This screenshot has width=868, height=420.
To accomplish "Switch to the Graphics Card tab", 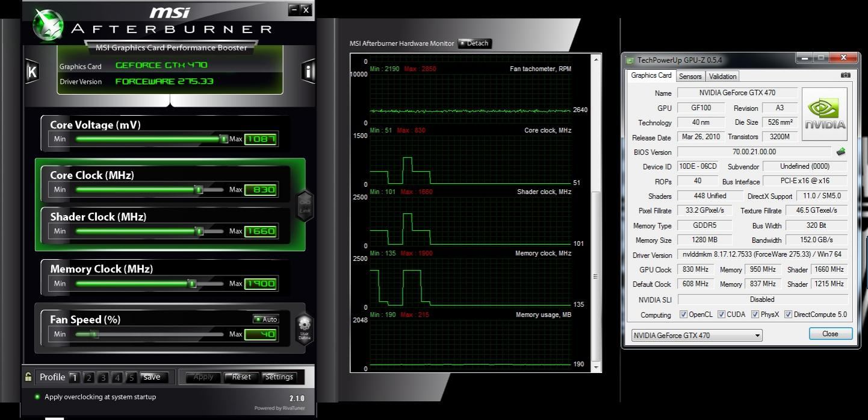I will tap(651, 76).
